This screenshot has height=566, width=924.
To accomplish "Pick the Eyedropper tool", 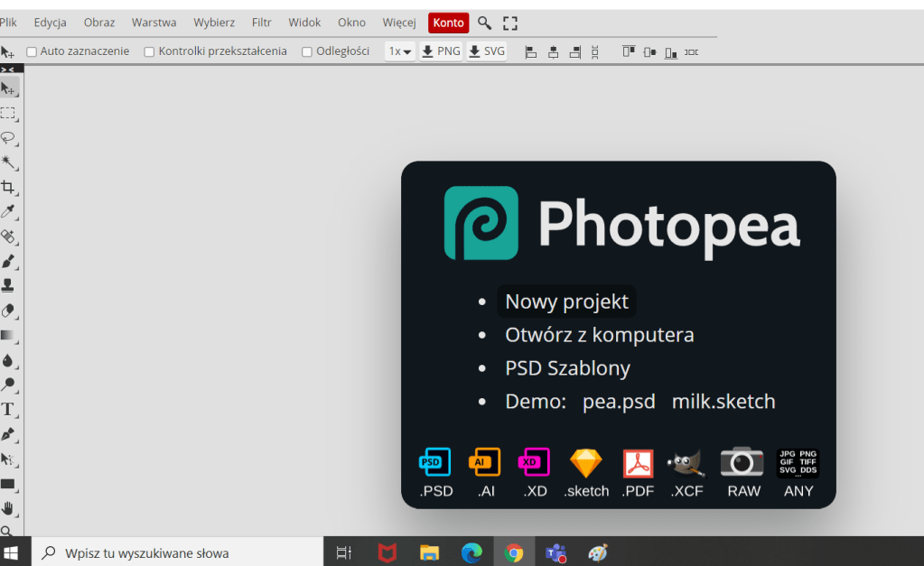I will coord(8,212).
